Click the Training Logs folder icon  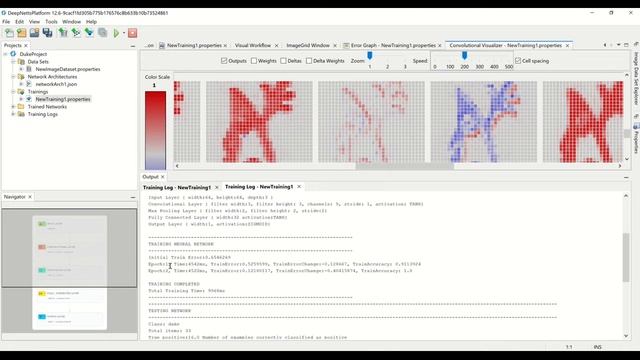[x=21, y=114]
